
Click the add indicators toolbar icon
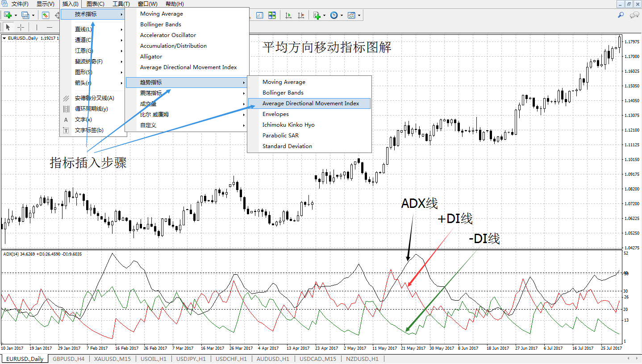[317, 15]
